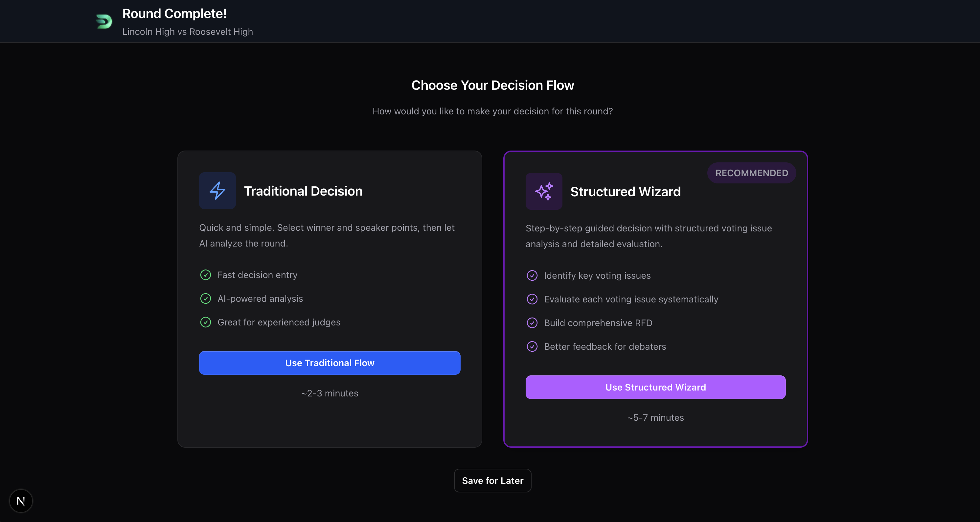Click checkmark beside Great for experienced judges

tap(205, 322)
